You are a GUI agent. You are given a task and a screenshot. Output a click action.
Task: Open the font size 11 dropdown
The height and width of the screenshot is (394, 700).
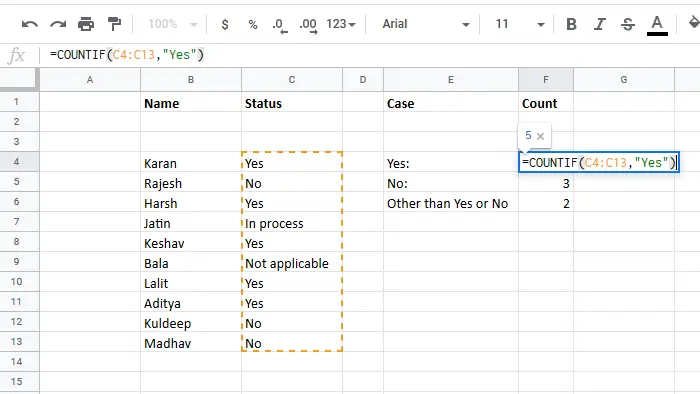tap(520, 24)
